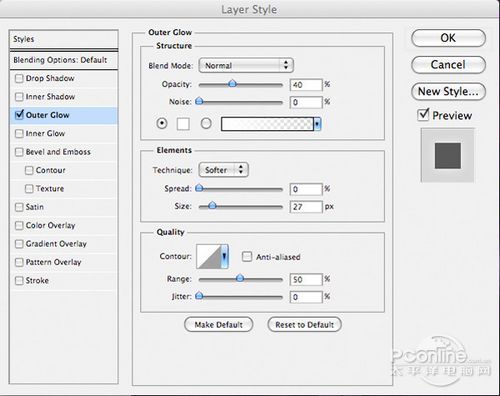Open the Blend Mode dropdown
The image size is (500, 396).
(x=246, y=65)
